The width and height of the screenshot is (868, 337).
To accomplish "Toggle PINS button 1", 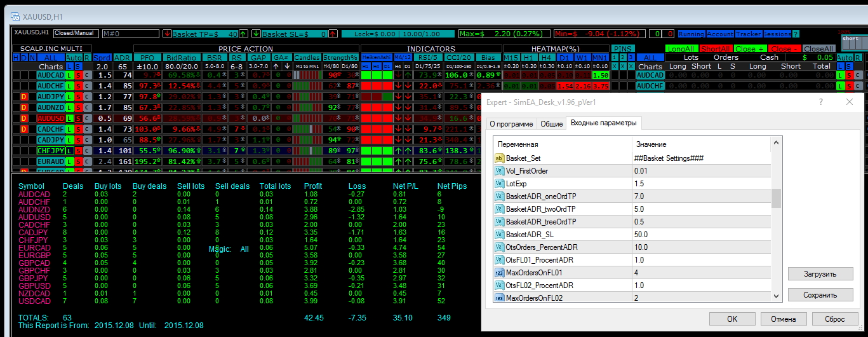I will [614, 57].
